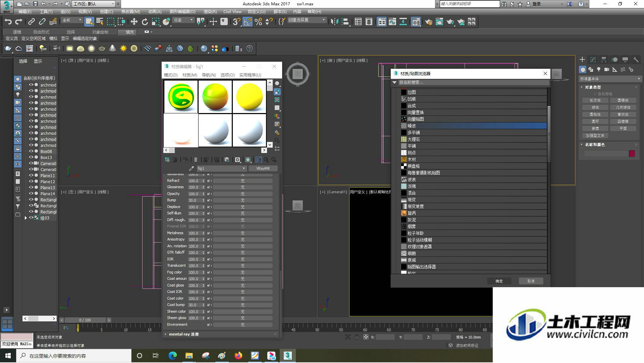Screen dimensions: 644x363
Task: Click 取消 in Material/Map Browser
Action: [531, 281]
